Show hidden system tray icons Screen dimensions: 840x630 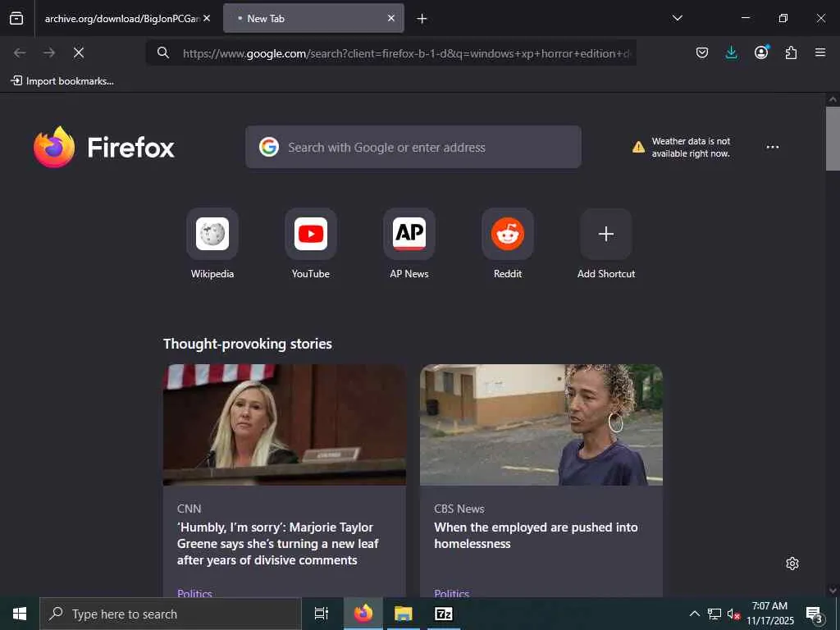click(694, 614)
